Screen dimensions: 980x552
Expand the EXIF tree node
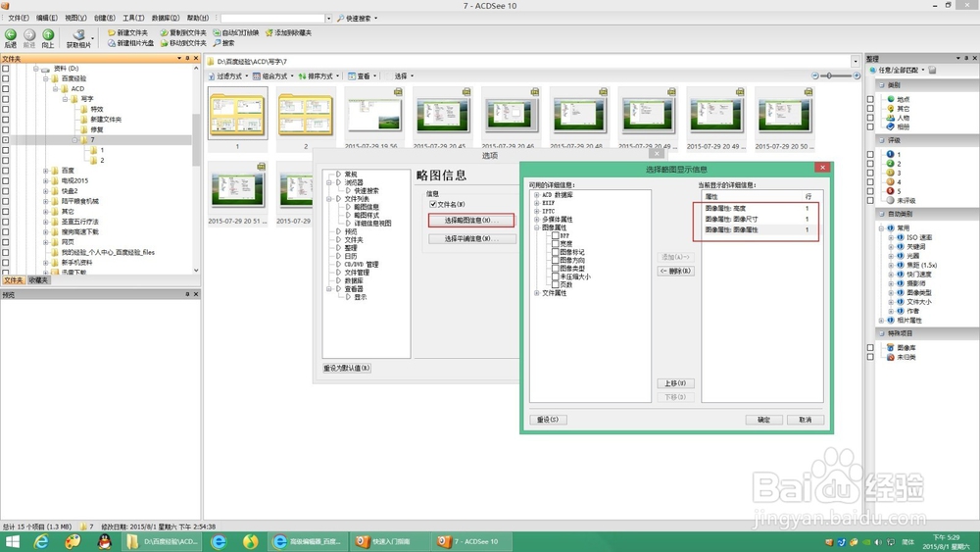pos(536,203)
